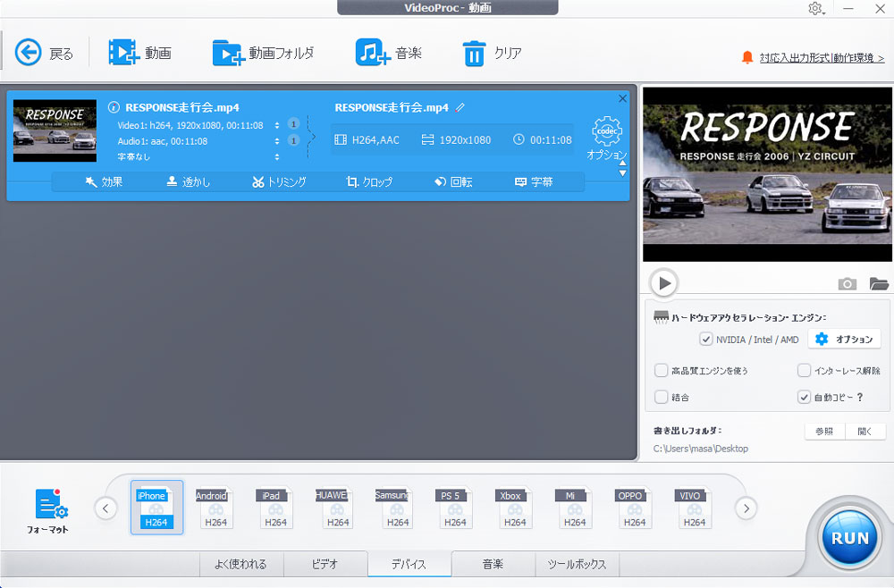This screenshot has width=894, height=588.
Task: Click the Back (戻る) arrow icon
Action: pyautogui.click(x=28, y=53)
